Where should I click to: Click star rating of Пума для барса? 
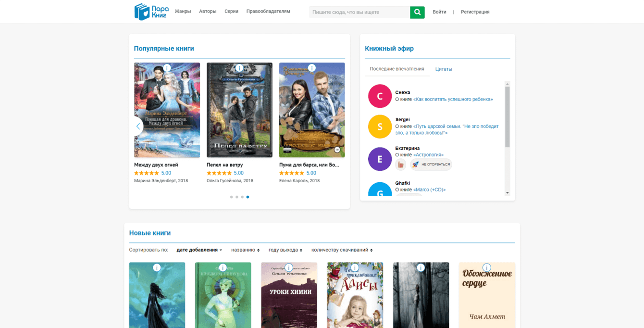291,173
